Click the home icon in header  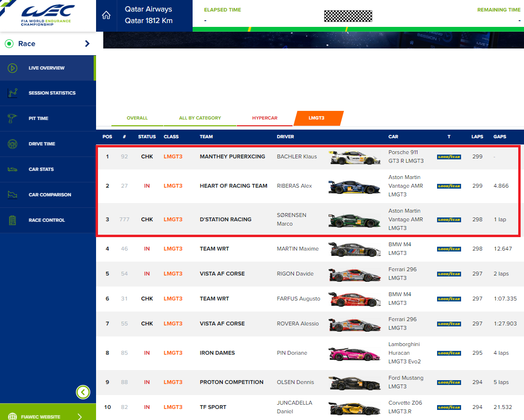click(106, 15)
